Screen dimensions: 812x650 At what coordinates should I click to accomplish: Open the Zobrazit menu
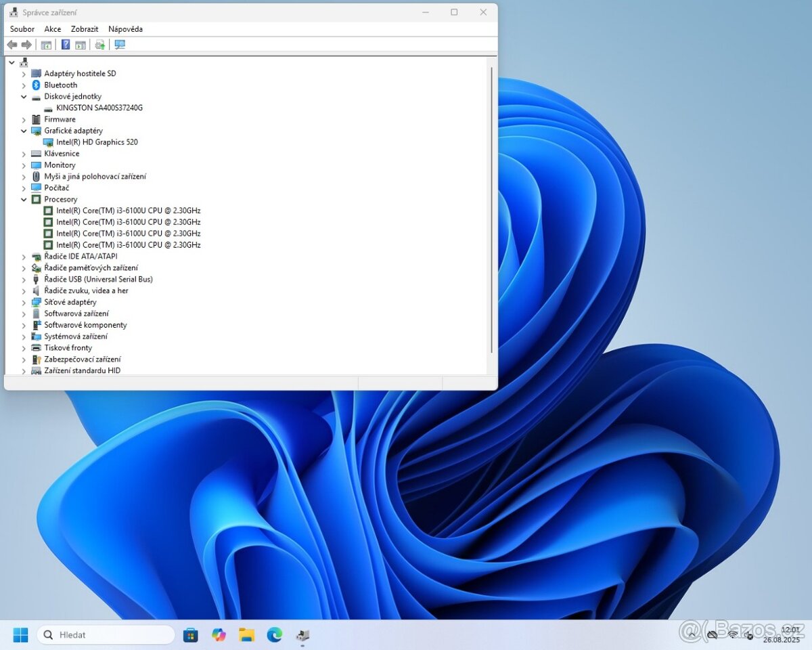point(85,29)
